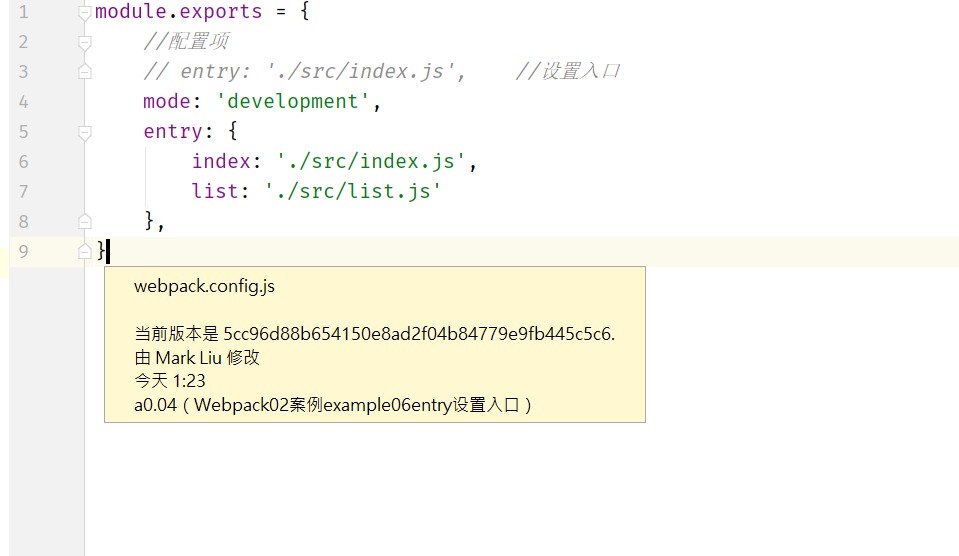Place cursor in the //设置入口 comment
The height and width of the screenshot is (556, 959).
click(568, 72)
